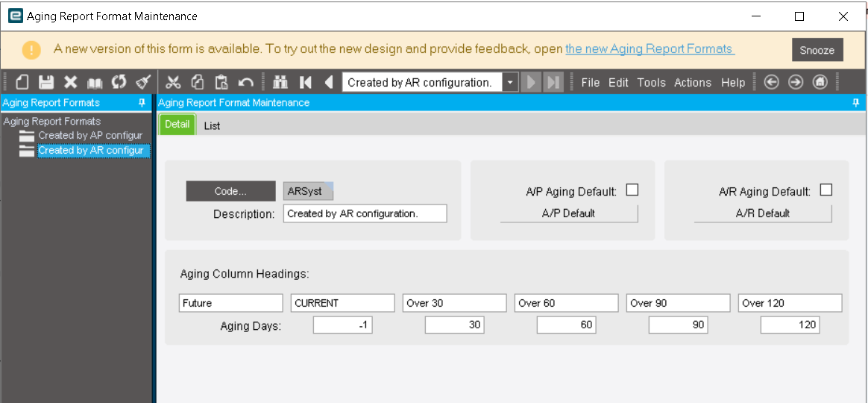Click the Undo arrow icon
This screenshot has width=868, height=403.
click(x=245, y=82)
